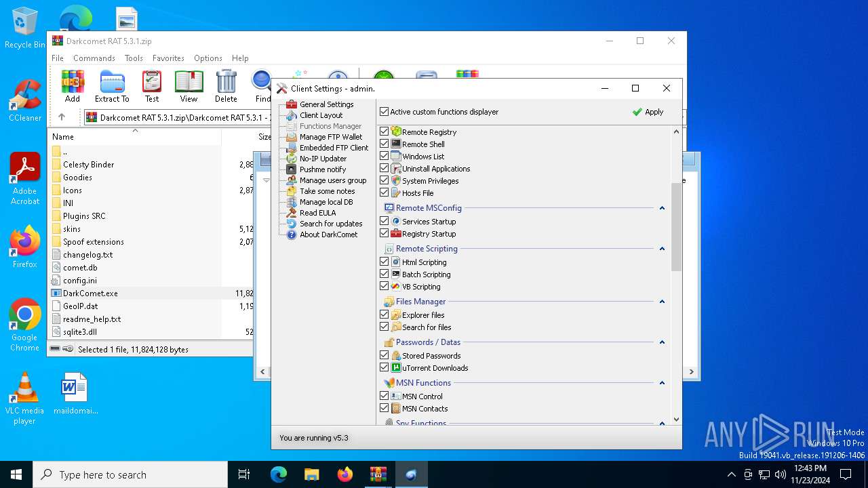This screenshot has height=488, width=868.
Task: Open the WinRAR File menu
Action: click(x=58, y=58)
